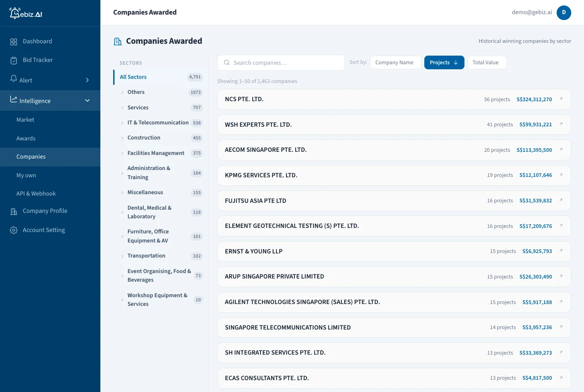Open ECAS CONSULTANTS external link arrow
584x392 pixels.
(561, 377)
